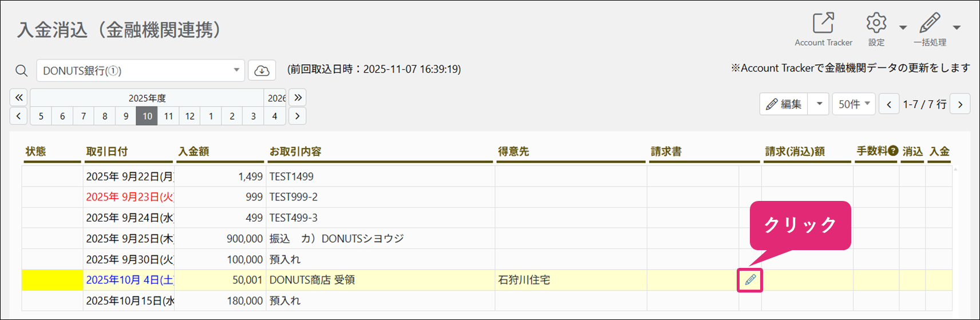Open dropdown arrow next to 編集 button
Viewport: 980px width, 320px height.
(819, 104)
